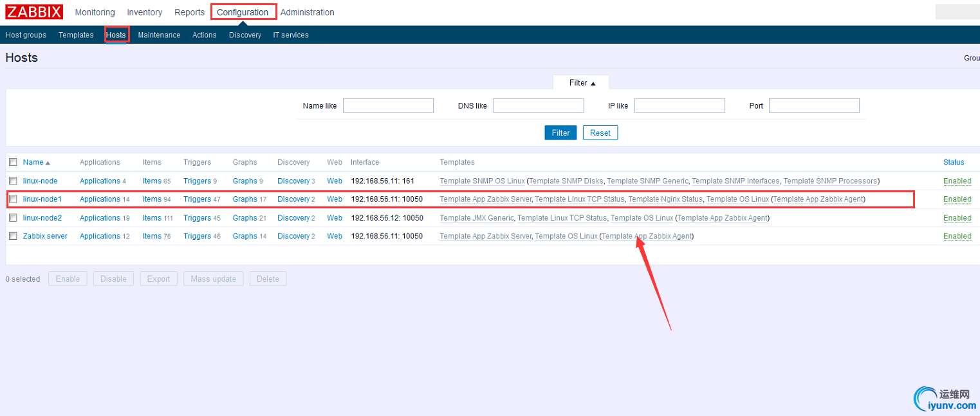Go to Discovery submenu
980x416 pixels.
[x=245, y=35]
